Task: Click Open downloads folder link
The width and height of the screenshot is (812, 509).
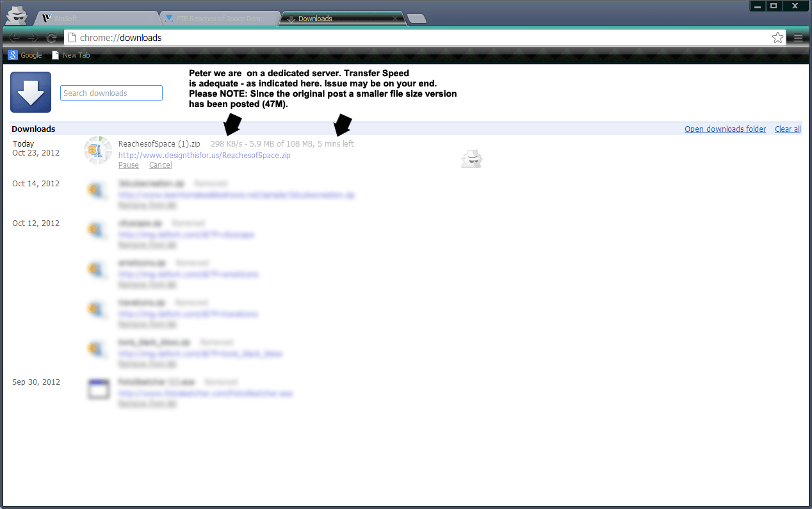Action: [725, 129]
